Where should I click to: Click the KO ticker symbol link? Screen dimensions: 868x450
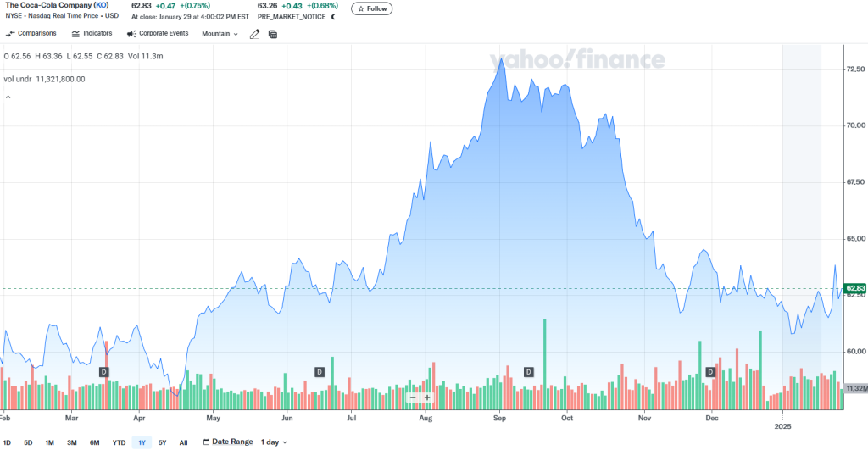(101, 5)
